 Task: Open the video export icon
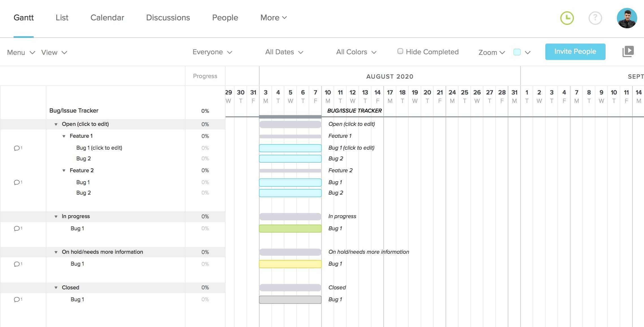tap(627, 51)
